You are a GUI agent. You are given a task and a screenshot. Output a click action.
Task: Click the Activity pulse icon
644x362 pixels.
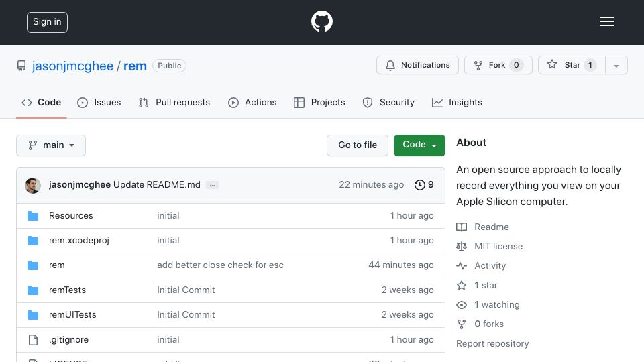(x=462, y=265)
